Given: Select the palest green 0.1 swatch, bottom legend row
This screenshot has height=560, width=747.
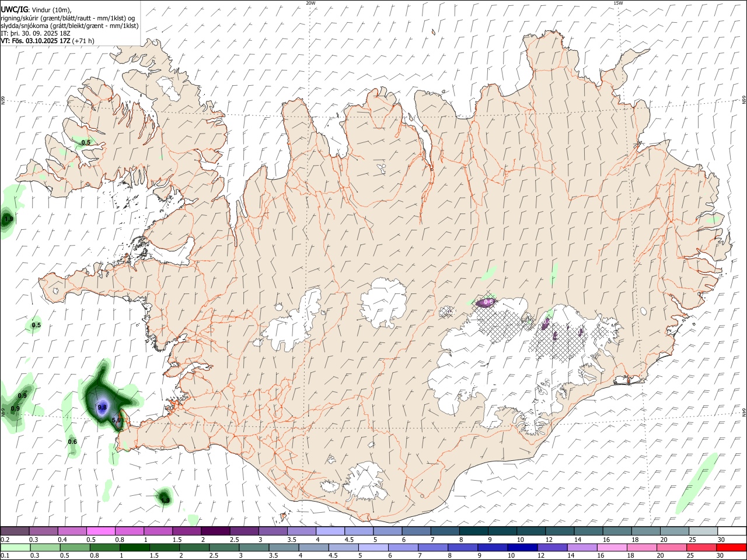Looking at the screenshot, I should point(15,547).
